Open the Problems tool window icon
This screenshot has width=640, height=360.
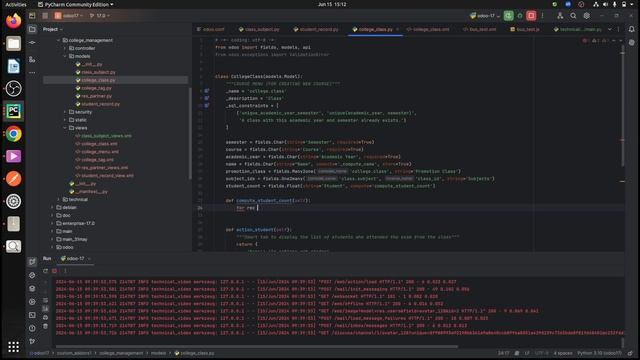pos(32,328)
